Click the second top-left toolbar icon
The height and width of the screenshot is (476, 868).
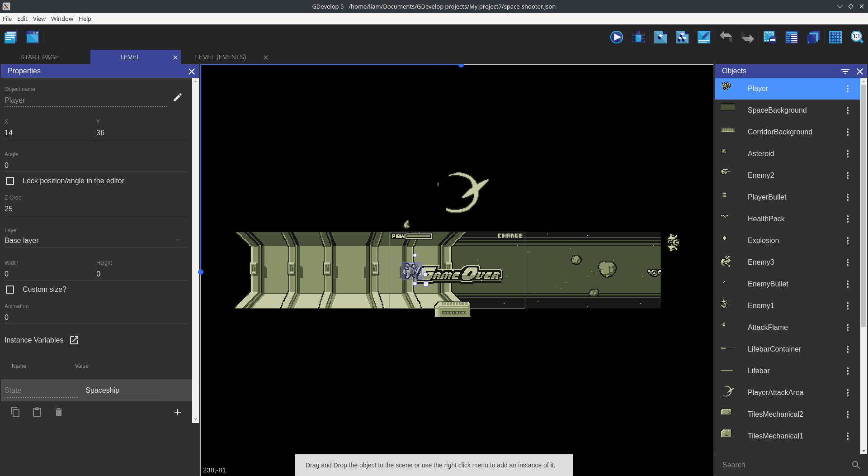pyautogui.click(x=33, y=37)
